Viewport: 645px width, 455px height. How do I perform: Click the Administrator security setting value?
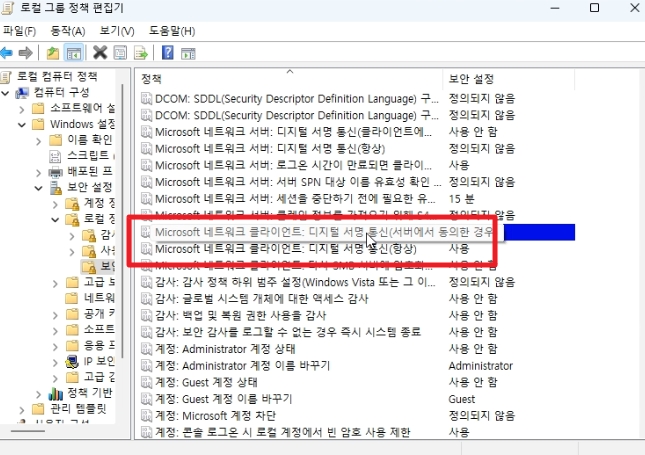(480, 366)
